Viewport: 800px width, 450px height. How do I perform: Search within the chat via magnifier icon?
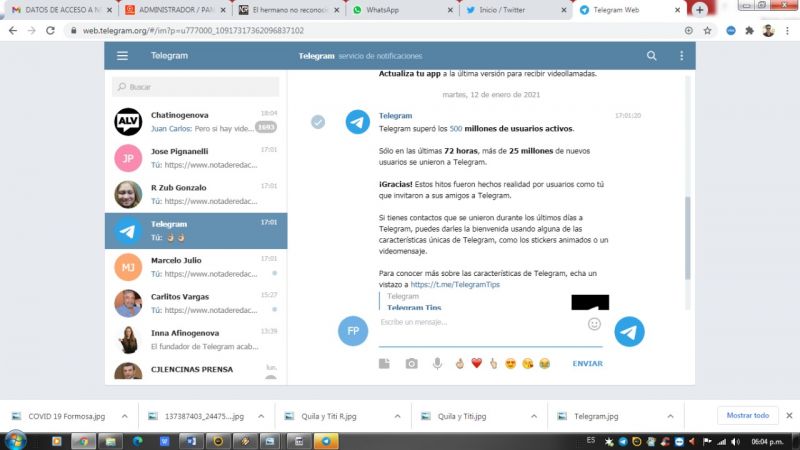652,56
